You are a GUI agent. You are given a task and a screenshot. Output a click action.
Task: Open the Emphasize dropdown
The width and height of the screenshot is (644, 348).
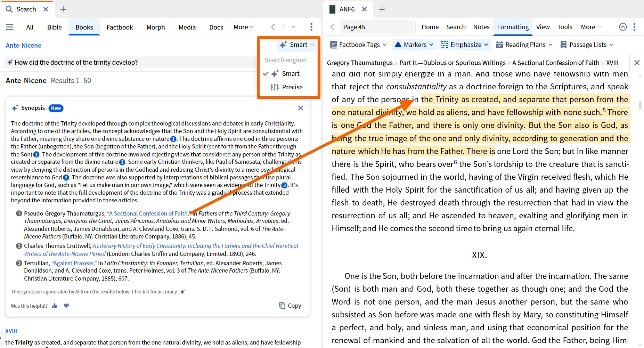[x=465, y=45]
